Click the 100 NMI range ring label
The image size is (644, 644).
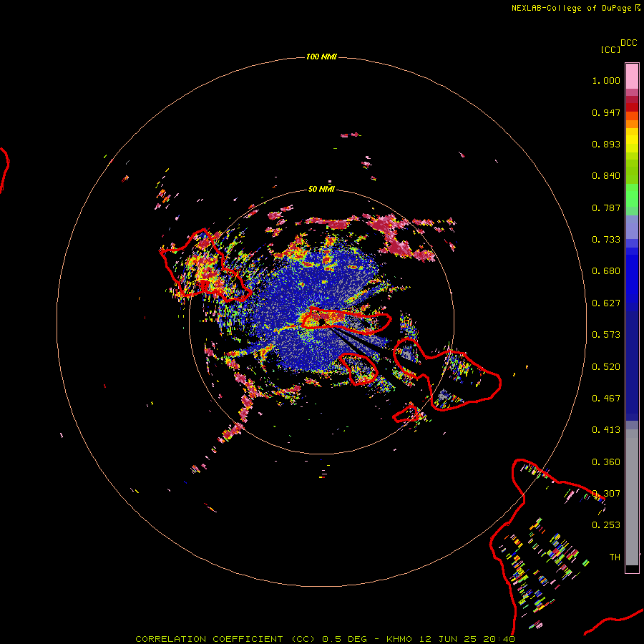321,57
